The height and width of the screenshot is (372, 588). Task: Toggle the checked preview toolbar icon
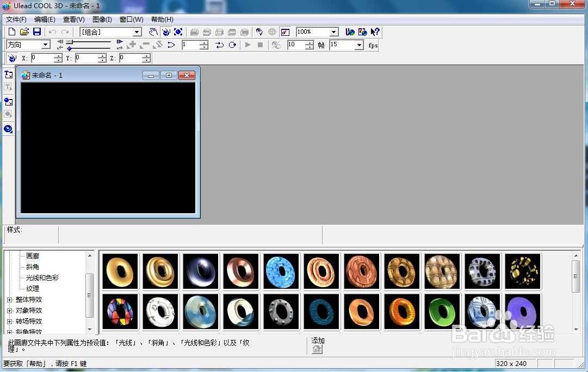(285, 32)
